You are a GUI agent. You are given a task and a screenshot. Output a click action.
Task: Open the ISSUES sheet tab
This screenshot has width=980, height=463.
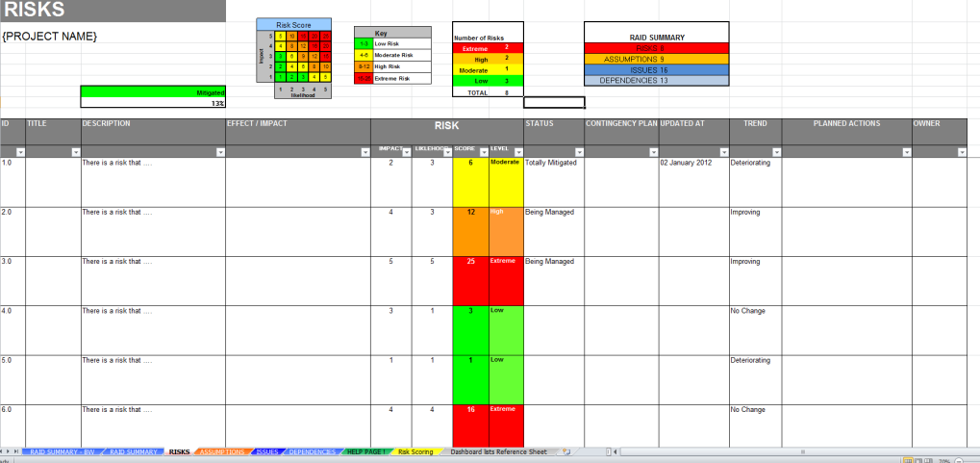pos(267,451)
